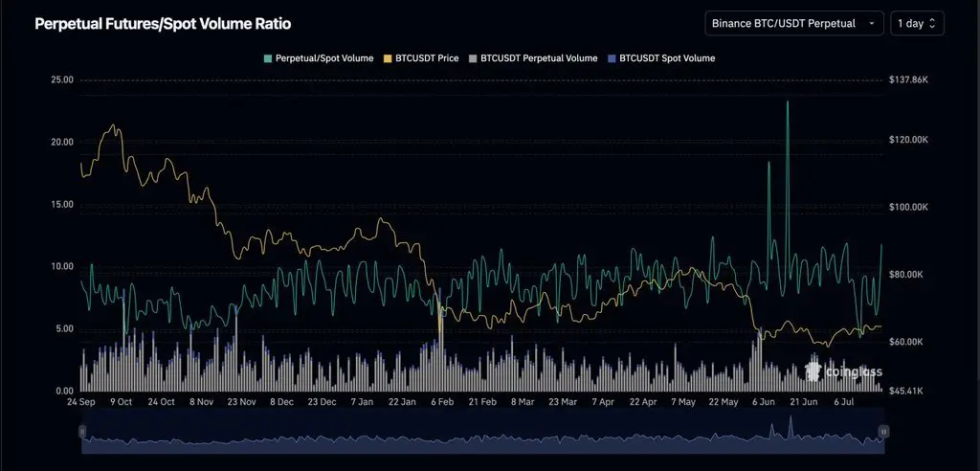This screenshot has width=980, height=471.
Task: Click the "6 Feb" date axis label
Action: coord(442,402)
